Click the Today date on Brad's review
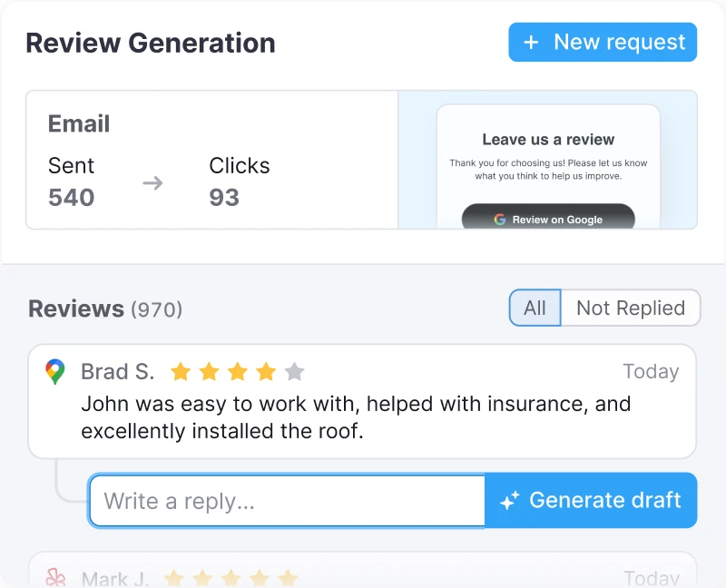The width and height of the screenshot is (726, 588). click(x=651, y=372)
